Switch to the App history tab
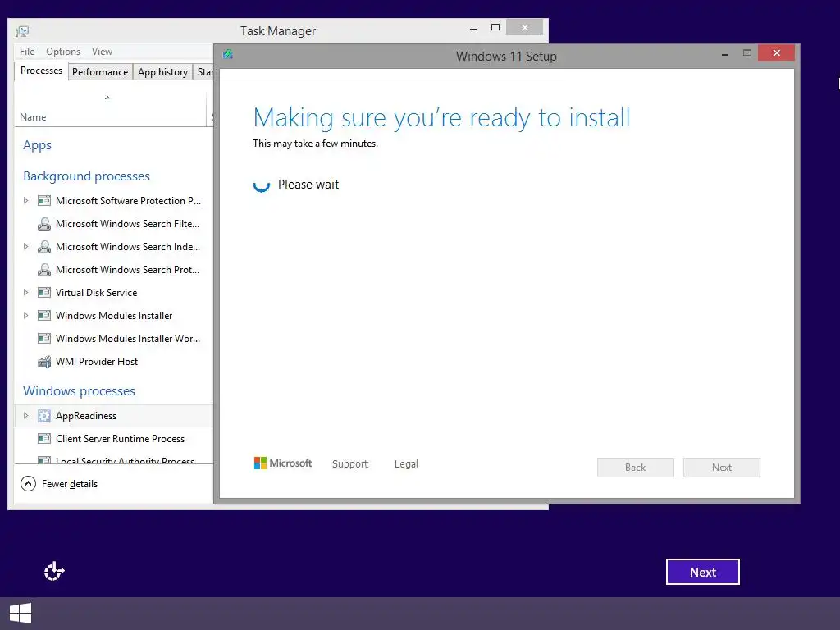 [162, 72]
